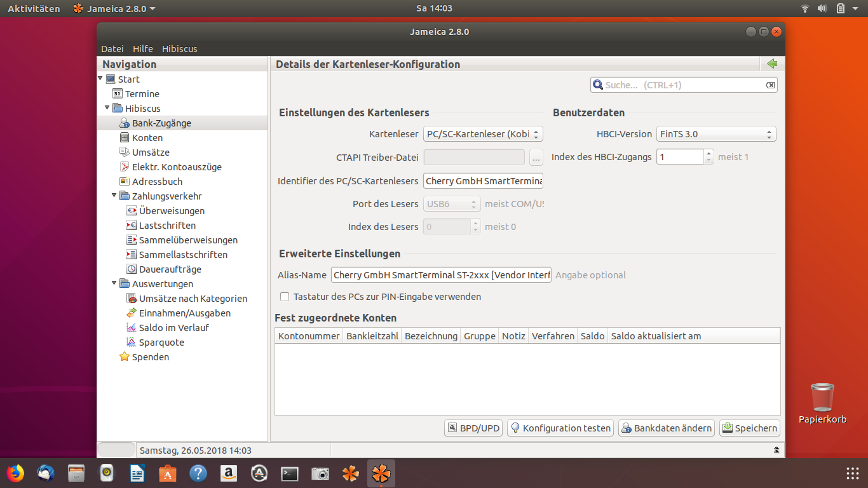Click the Index des HBCI-Zugangs field
Image resolution: width=868 pixels, height=488 pixels.
680,157
